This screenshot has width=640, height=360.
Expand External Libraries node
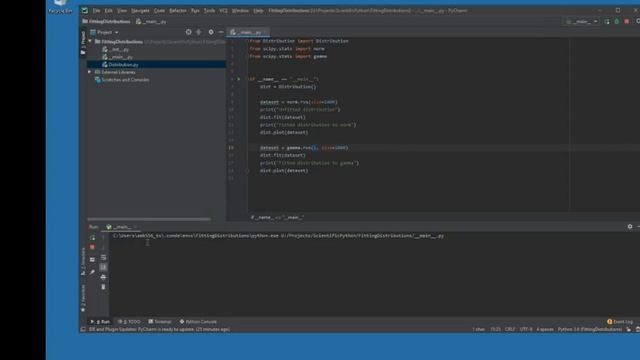point(90,72)
